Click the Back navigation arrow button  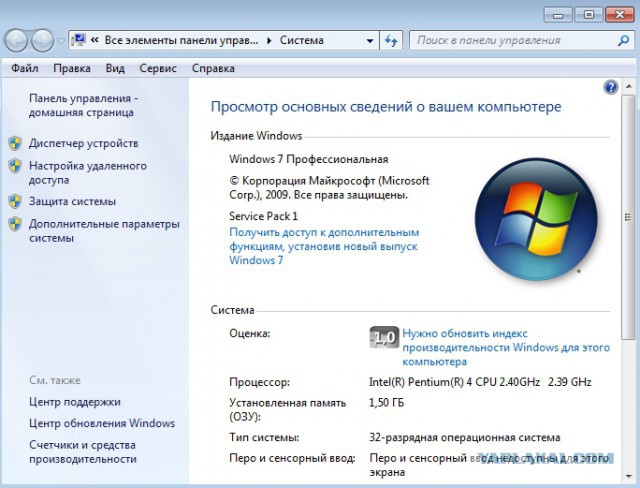coord(16,40)
